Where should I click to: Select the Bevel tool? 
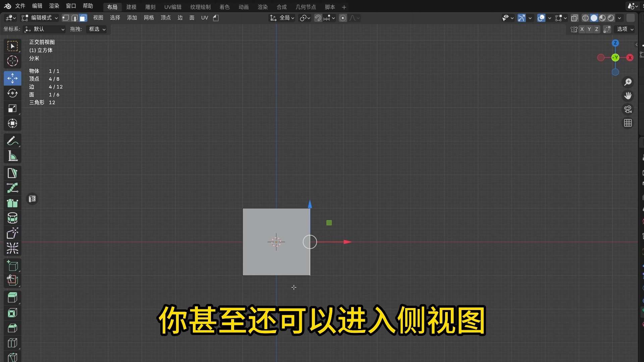click(12, 328)
